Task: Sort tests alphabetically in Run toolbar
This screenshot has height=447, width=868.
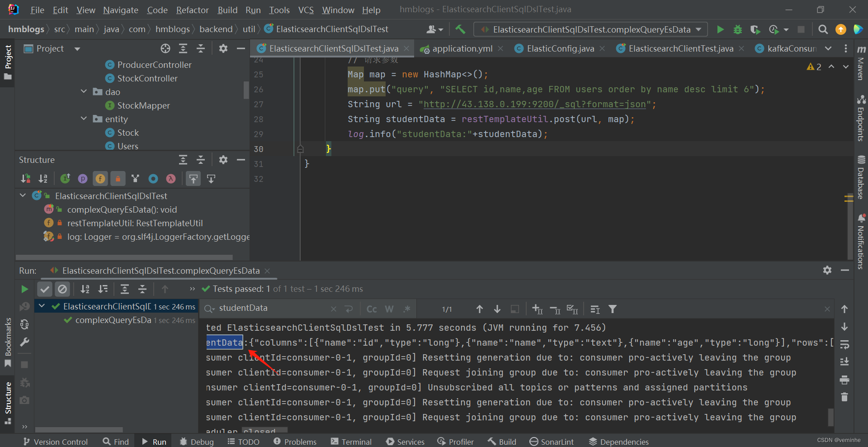Action: click(x=85, y=289)
